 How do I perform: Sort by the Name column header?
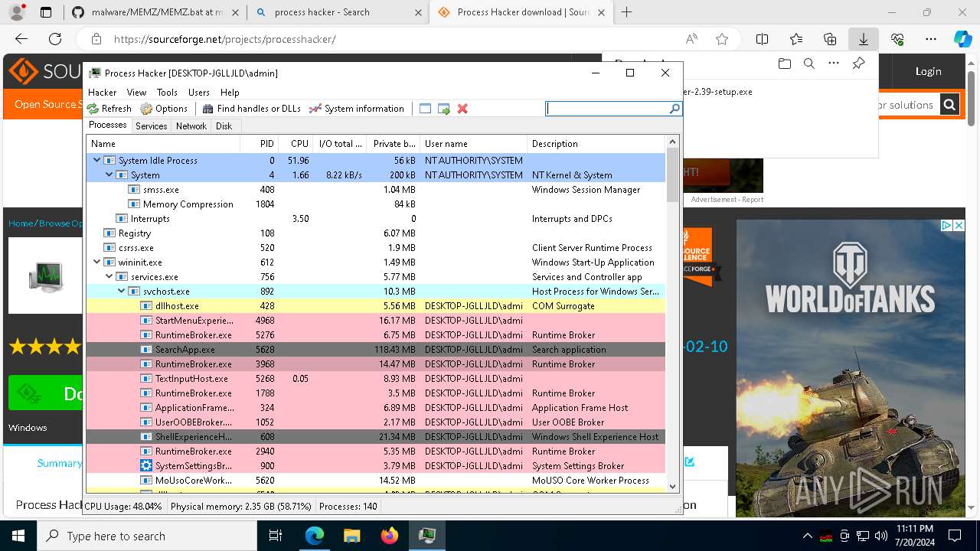163,144
